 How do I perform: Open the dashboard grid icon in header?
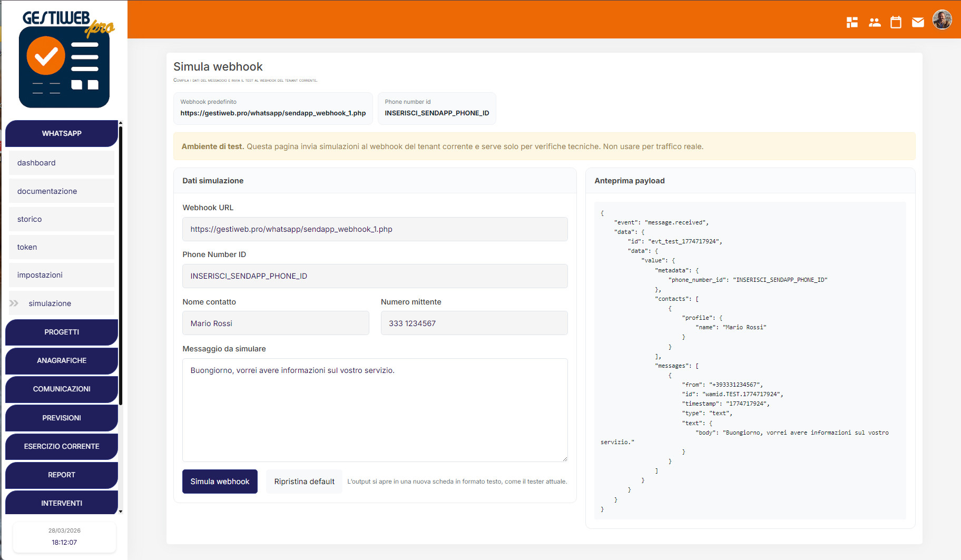(x=852, y=22)
